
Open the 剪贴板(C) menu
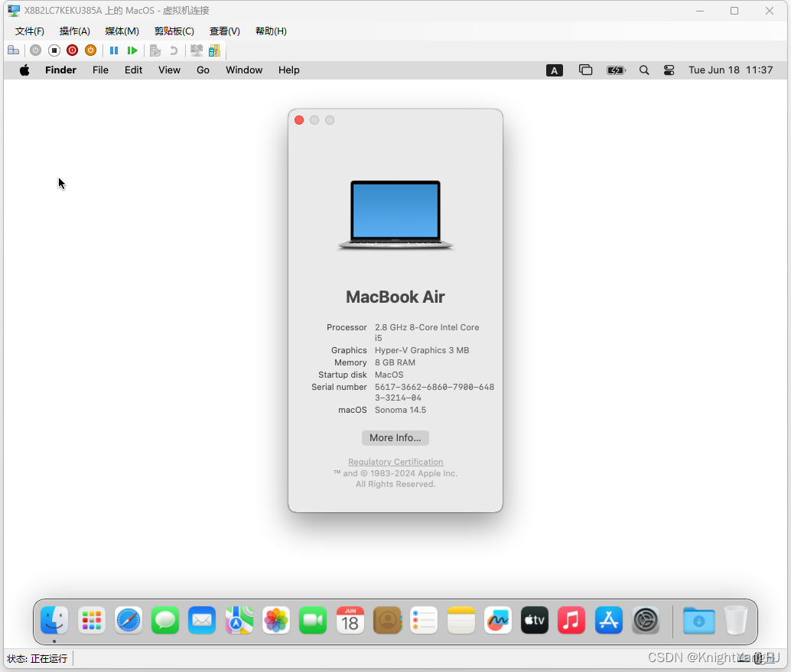point(174,31)
